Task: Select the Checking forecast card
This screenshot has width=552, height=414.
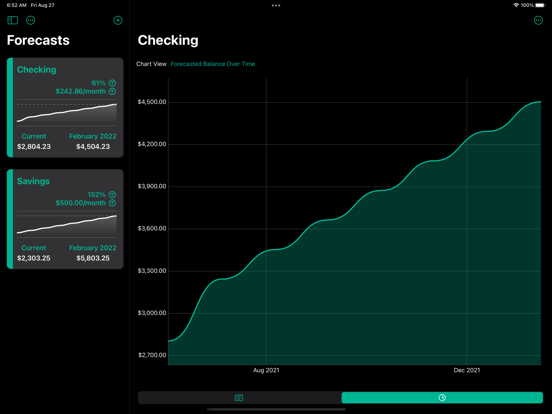Action: (65, 107)
